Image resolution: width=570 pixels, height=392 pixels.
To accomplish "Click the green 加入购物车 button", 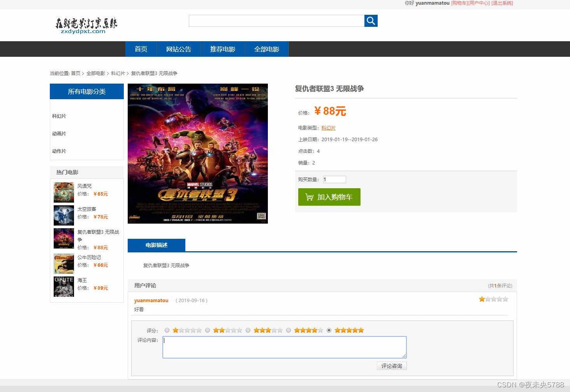I will pyautogui.click(x=329, y=197).
